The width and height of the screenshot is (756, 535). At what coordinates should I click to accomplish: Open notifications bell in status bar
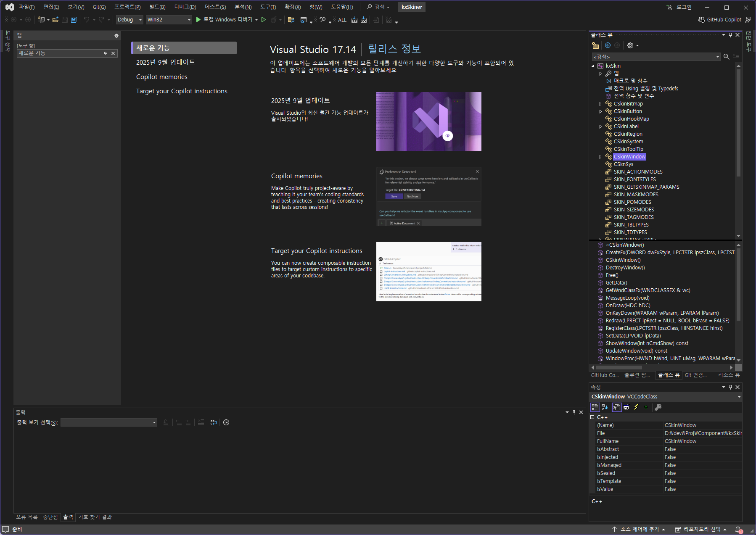[x=739, y=530]
